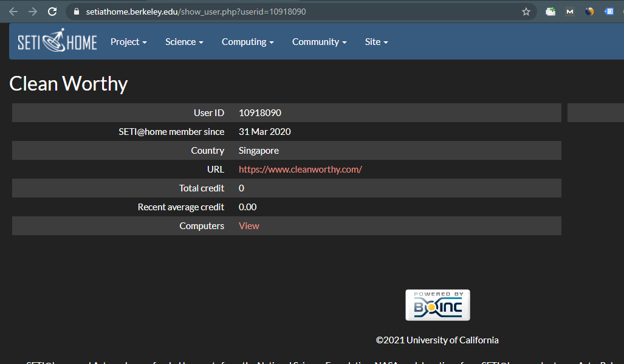Image resolution: width=624 pixels, height=364 pixels.
Task: Click the blue and orange swirl extension
Action: tap(589, 12)
